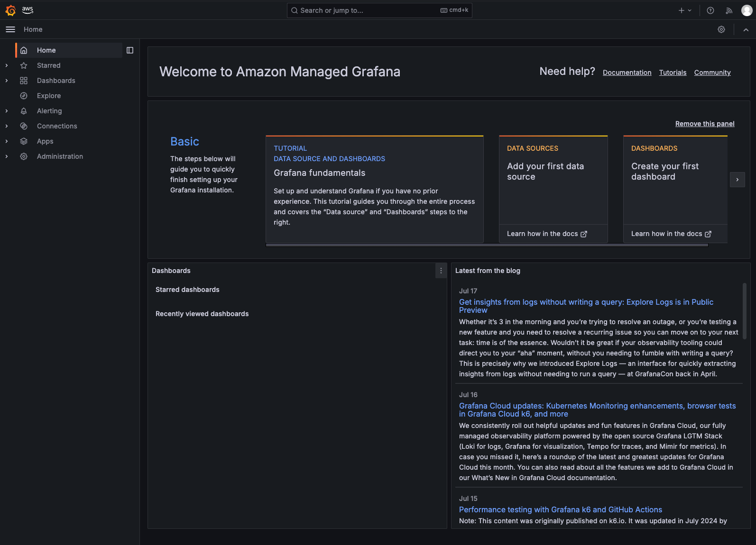Screen dimensions: 756x545
Task: Click Latest from the blog title
Action: (x=488, y=271)
